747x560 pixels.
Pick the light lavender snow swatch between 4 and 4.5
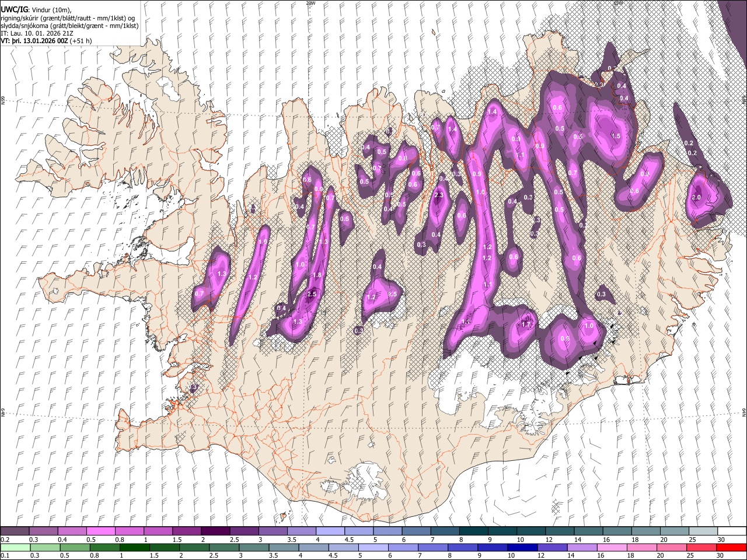coord(330,531)
